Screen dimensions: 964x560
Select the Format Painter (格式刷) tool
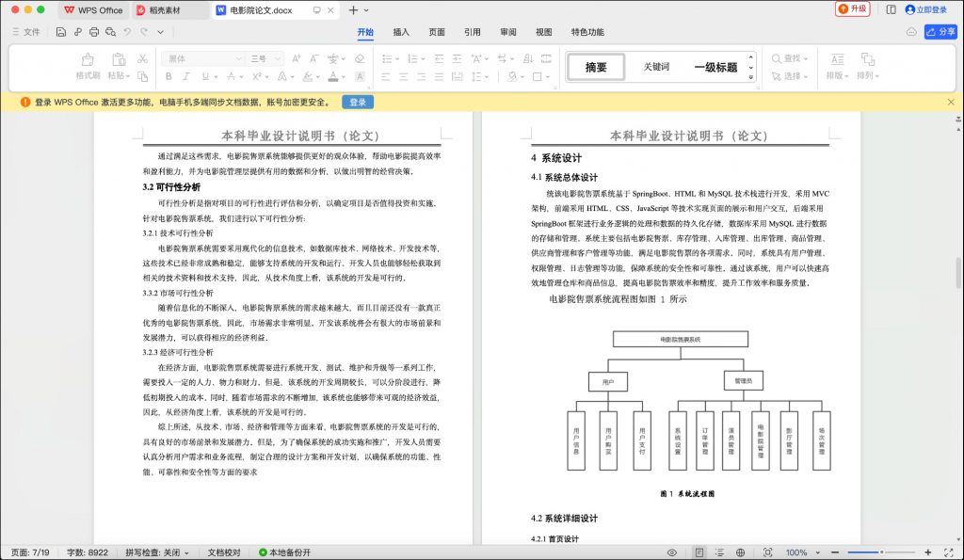[88, 64]
